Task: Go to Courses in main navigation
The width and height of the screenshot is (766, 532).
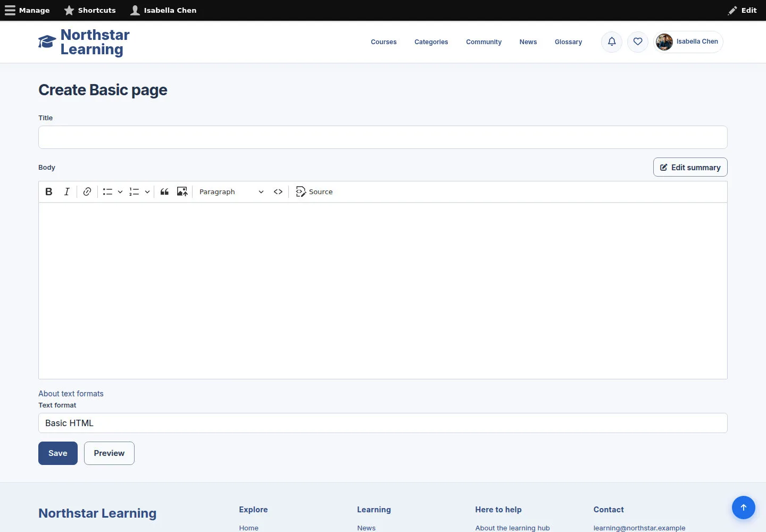Action: [384, 42]
